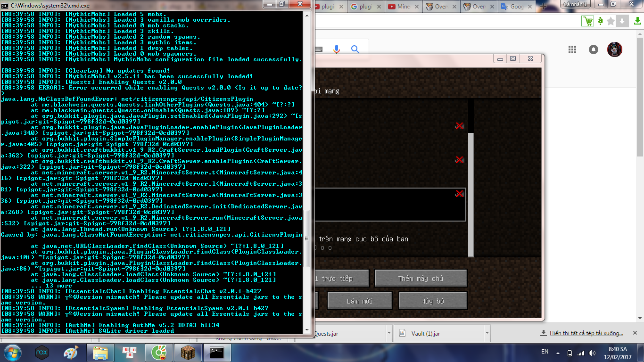
Task: Click 'Làm mới' to refresh the server list
Action: click(x=360, y=301)
